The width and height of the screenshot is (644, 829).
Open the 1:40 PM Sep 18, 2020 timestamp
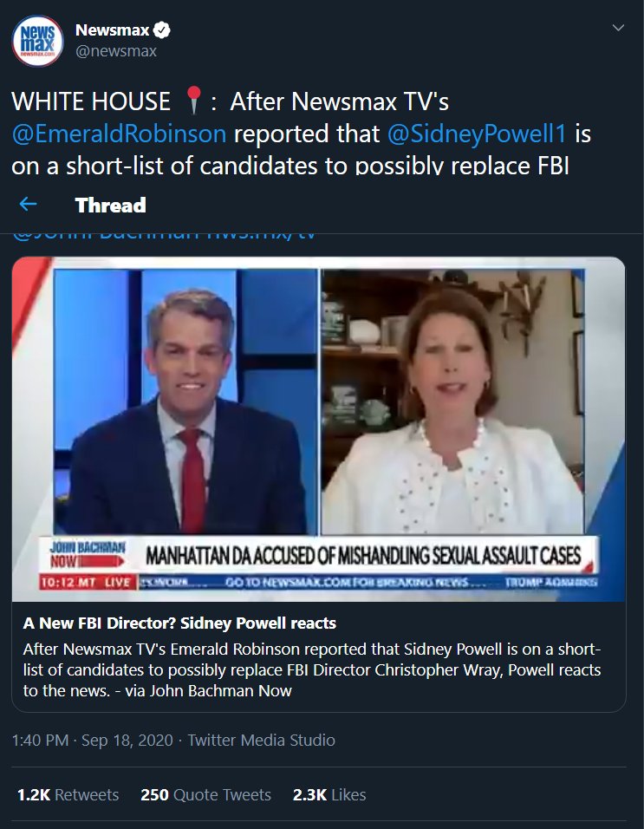click(93, 741)
